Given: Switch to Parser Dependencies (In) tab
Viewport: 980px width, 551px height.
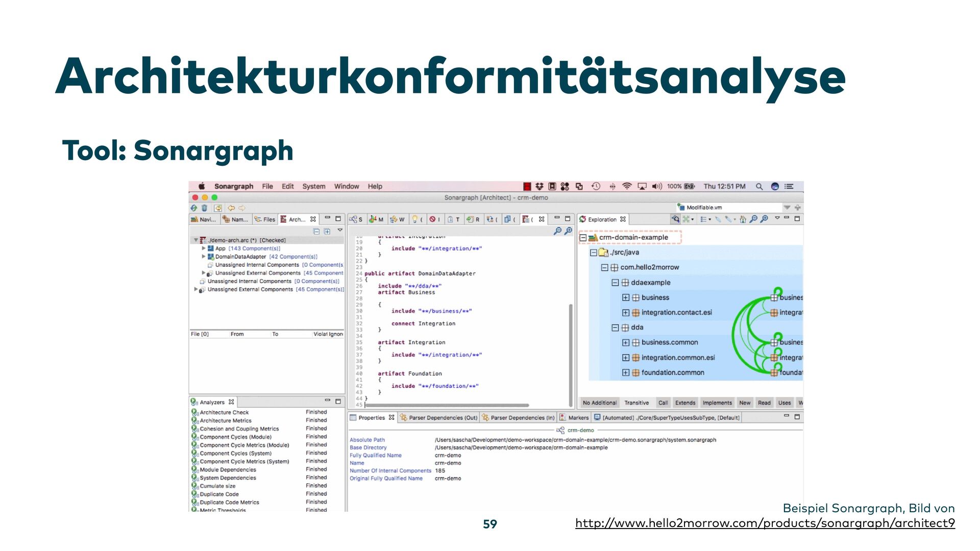Looking at the screenshot, I should tap(518, 418).
